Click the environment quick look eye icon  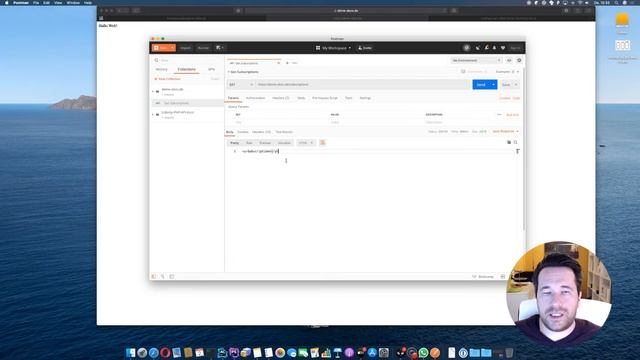click(509, 60)
